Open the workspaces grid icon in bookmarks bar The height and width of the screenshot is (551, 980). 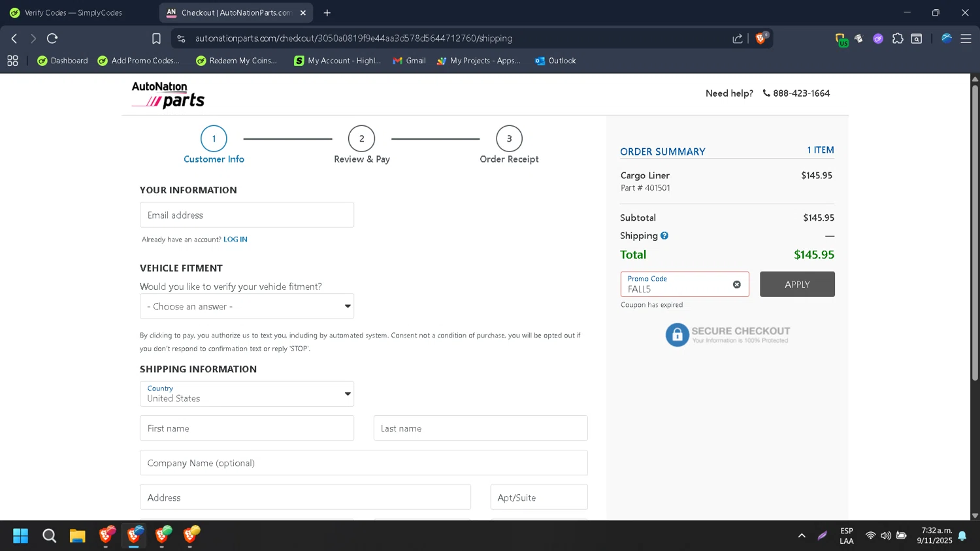12,61
